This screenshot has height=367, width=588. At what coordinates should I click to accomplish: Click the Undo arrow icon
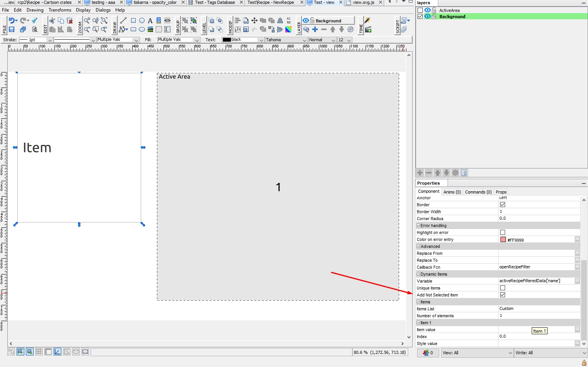coord(12,20)
